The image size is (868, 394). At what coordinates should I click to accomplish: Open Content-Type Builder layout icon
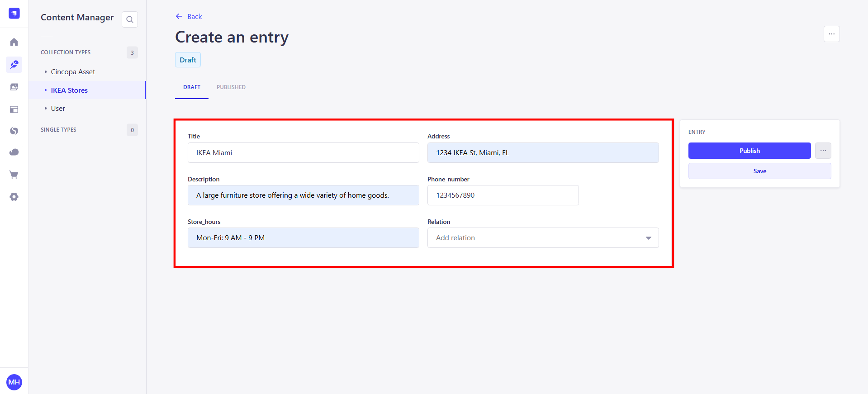pyautogui.click(x=14, y=109)
